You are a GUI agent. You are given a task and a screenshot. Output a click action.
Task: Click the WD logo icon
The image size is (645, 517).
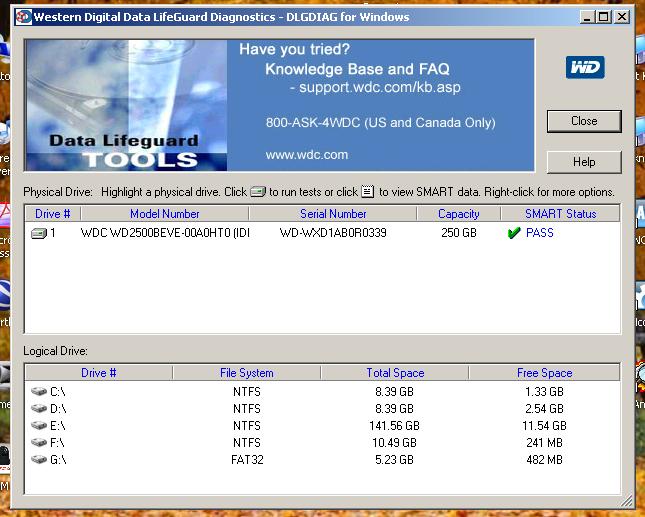click(x=585, y=67)
